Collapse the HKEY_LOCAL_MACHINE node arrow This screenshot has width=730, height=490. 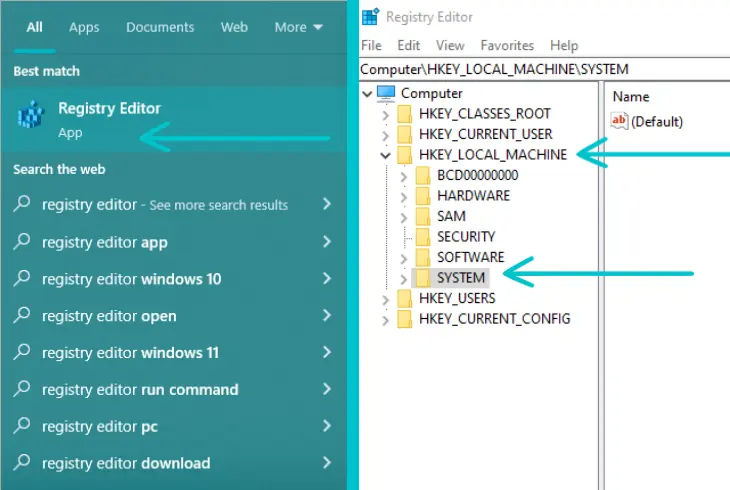[385, 155]
